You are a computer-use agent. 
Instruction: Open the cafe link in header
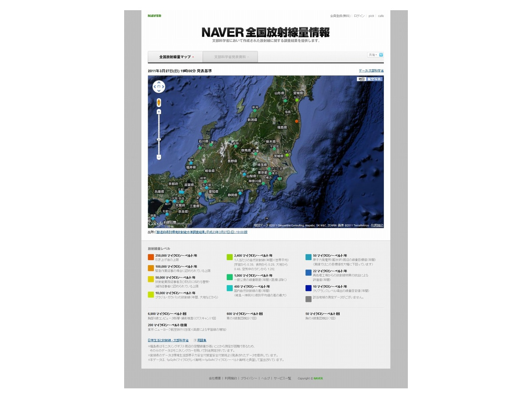point(381,16)
